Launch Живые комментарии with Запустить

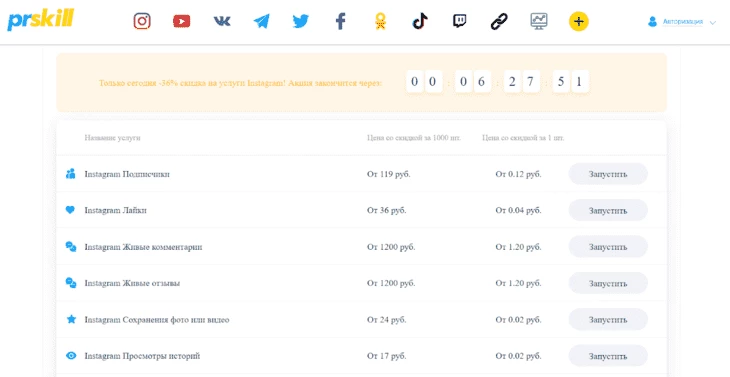[608, 247]
